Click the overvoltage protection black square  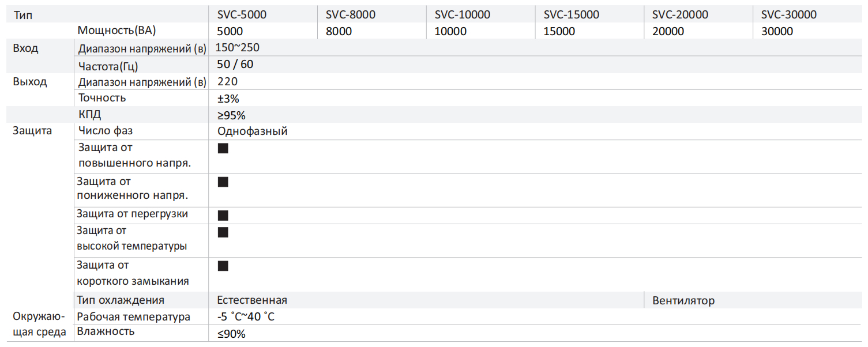[223, 149]
